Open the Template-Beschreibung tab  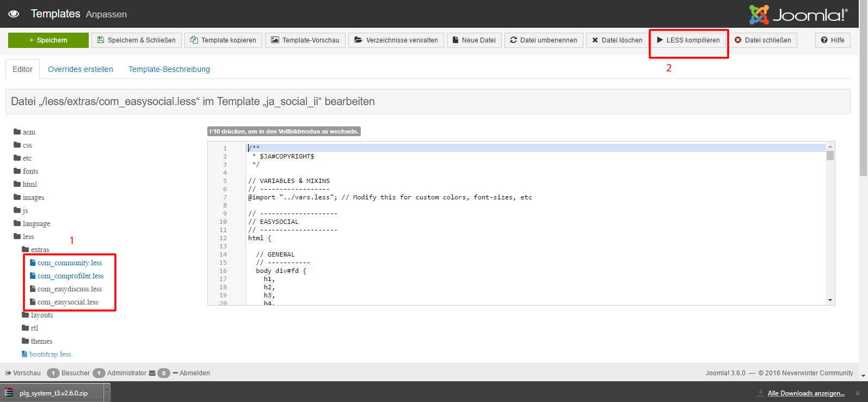point(169,69)
